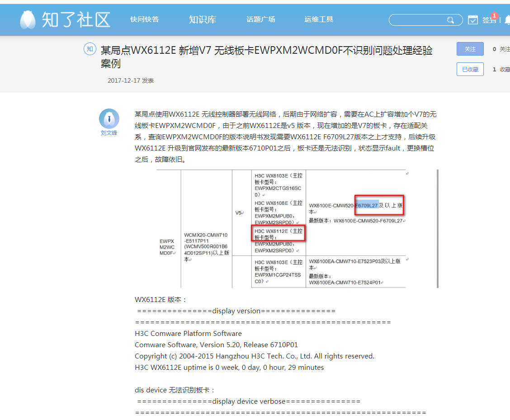Click the Copyright 2004-2015 text line

click(255, 356)
